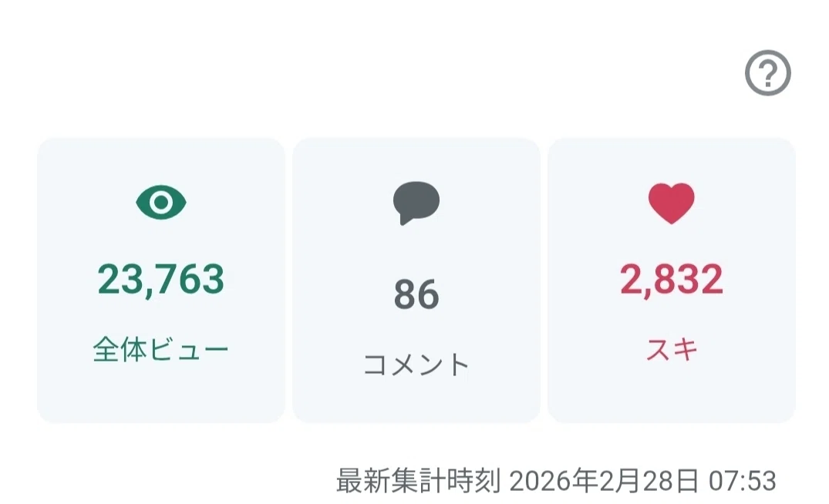Click the empty card area below コメント
Viewport: 829px width, 504px height.
(x=416, y=402)
